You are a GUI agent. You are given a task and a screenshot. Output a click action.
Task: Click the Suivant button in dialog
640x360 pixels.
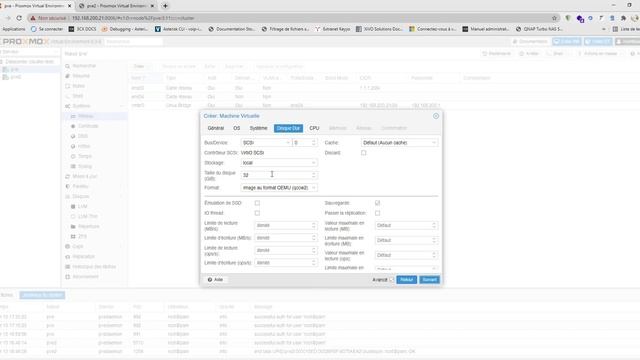point(429,280)
